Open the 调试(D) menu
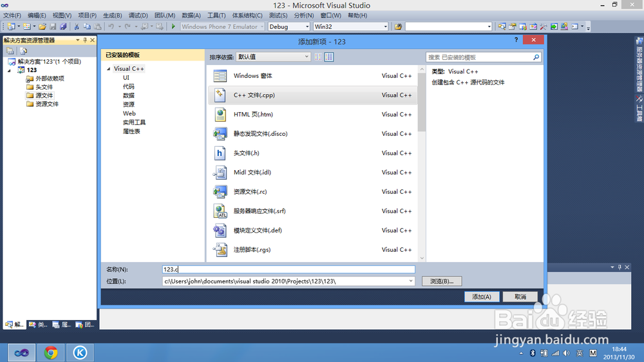Image resolution: width=644 pixels, height=362 pixels. pos(138,15)
